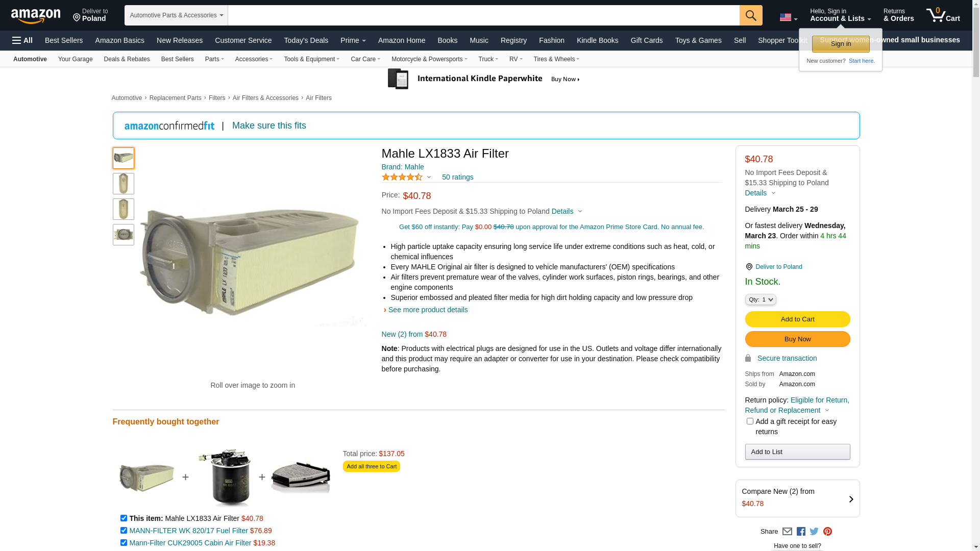Click the US flag language selector
980x551 pixels.
click(x=788, y=18)
